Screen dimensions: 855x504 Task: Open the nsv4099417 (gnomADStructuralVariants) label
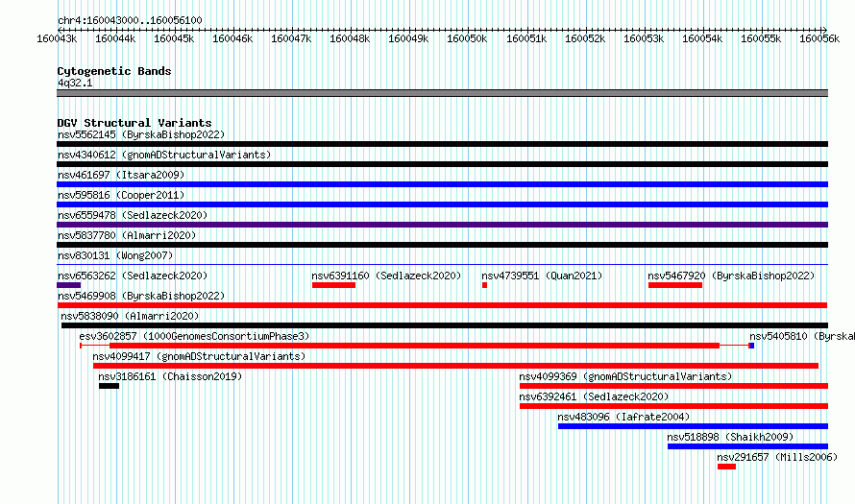(199, 356)
